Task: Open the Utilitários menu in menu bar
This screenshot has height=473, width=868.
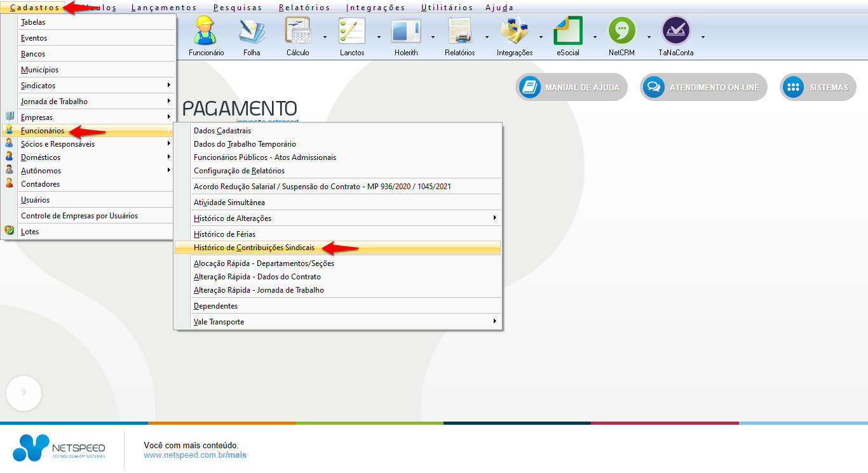Action: [x=447, y=8]
